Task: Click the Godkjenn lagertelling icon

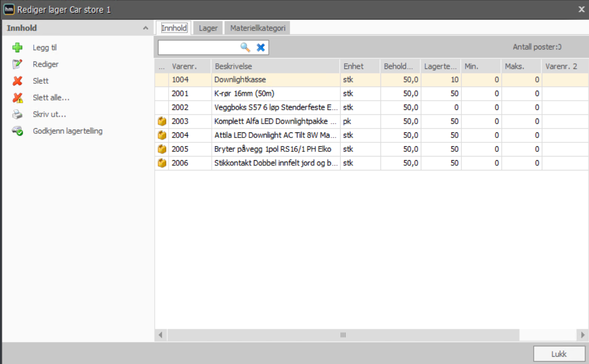Action: pos(18,131)
